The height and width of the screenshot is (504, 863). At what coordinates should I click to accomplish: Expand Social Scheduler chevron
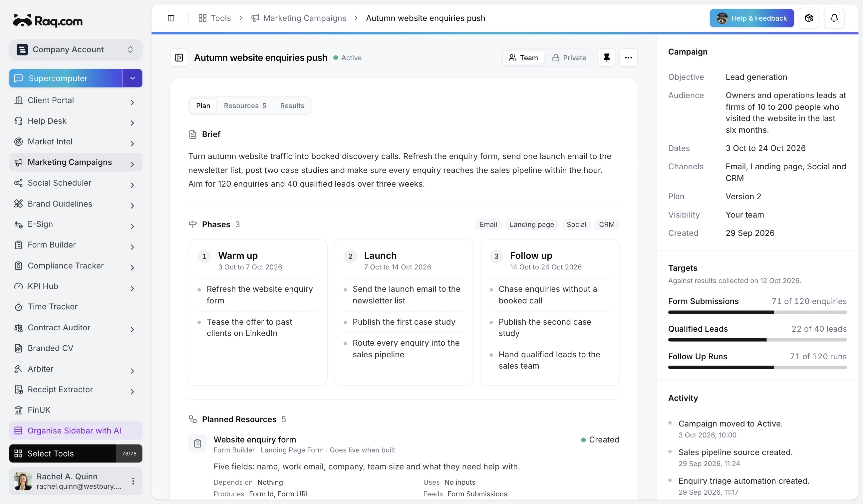(x=132, y=185)
